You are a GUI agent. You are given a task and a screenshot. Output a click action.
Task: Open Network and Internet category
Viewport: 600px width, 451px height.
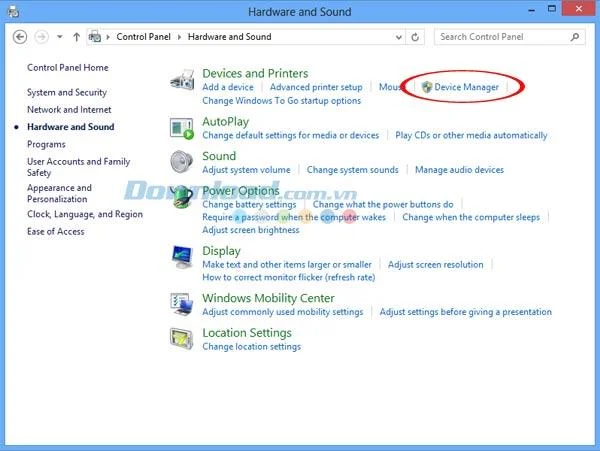coord(69,110)
